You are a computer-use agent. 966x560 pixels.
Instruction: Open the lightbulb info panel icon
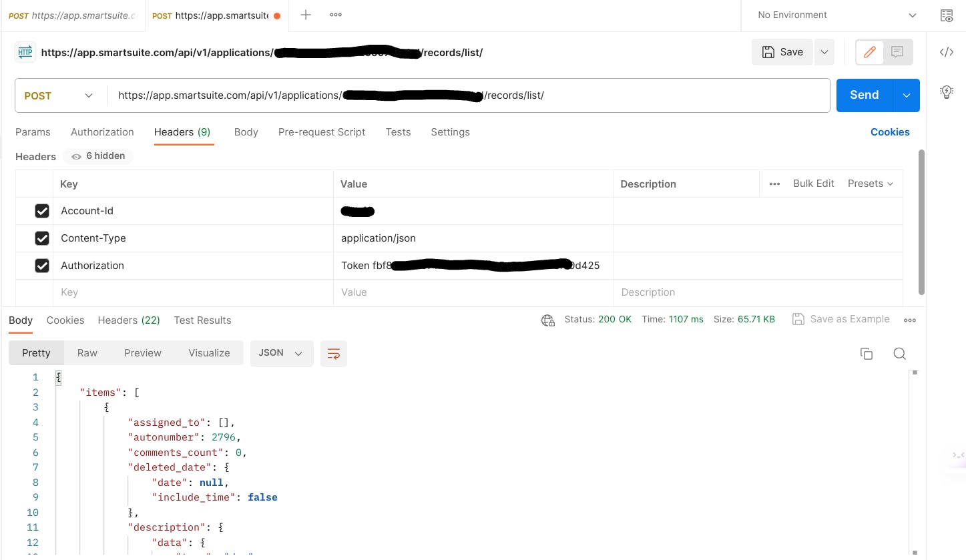[x=947, y=92]
